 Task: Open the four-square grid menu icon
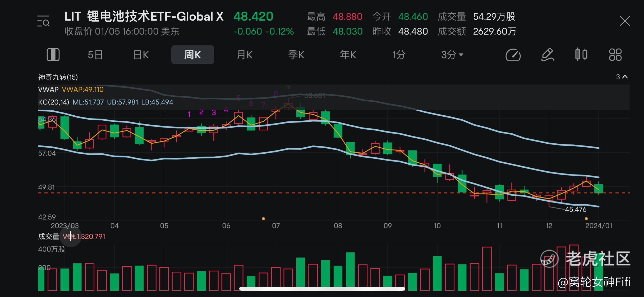pyautogui.click(x=615, y=55)
